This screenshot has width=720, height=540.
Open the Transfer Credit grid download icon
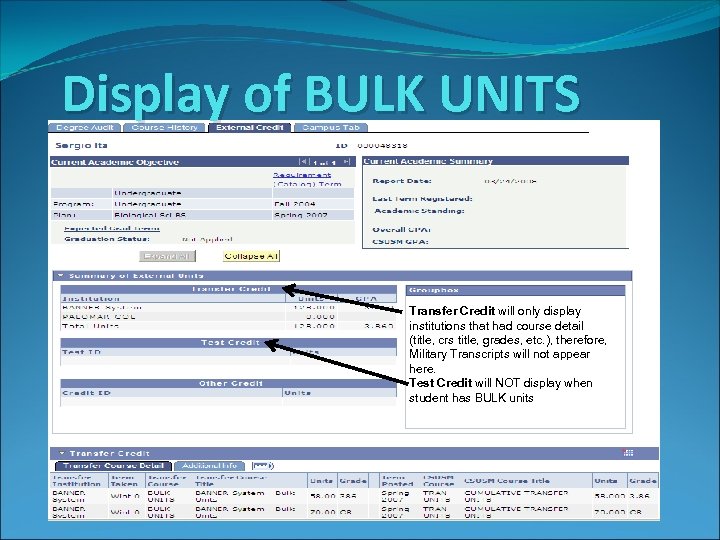(x=628, y=453)
